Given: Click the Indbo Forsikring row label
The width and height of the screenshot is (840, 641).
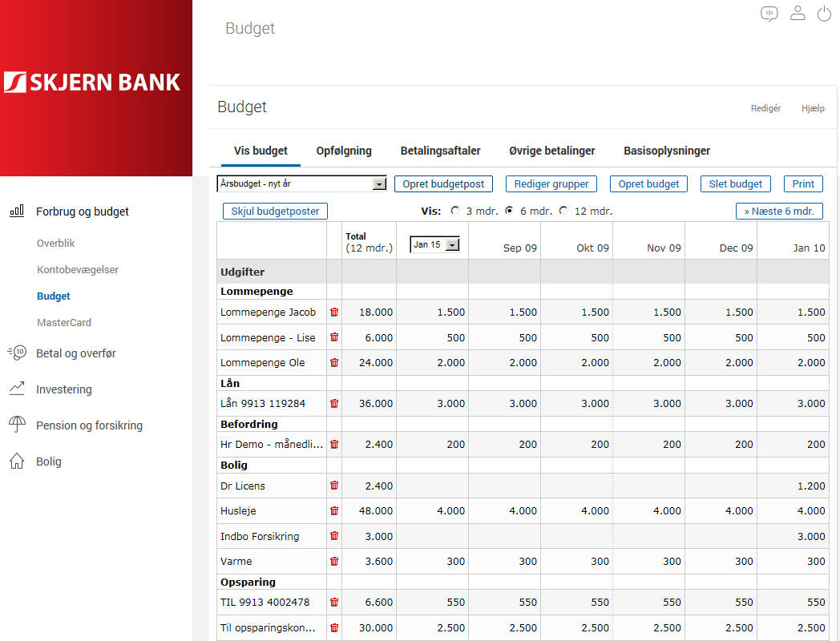Looking at the screenshot, I should coord(259,536).
